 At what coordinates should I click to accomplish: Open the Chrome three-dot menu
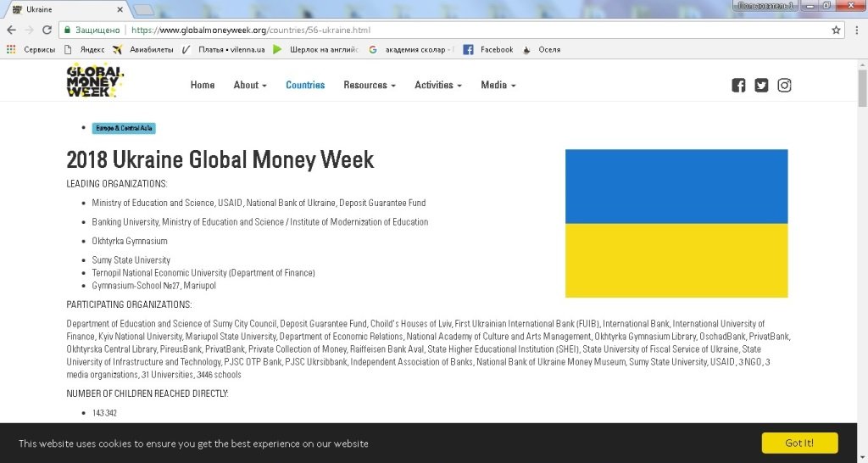[x=856, y=30]
